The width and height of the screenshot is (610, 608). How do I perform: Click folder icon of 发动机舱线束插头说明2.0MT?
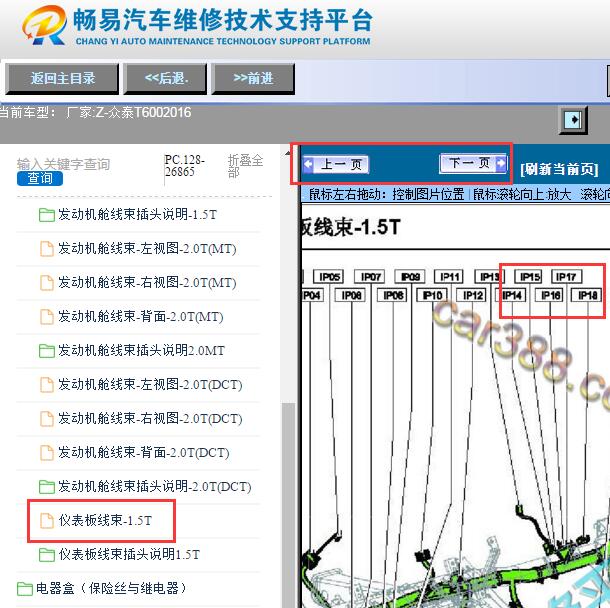pos(47,351)
